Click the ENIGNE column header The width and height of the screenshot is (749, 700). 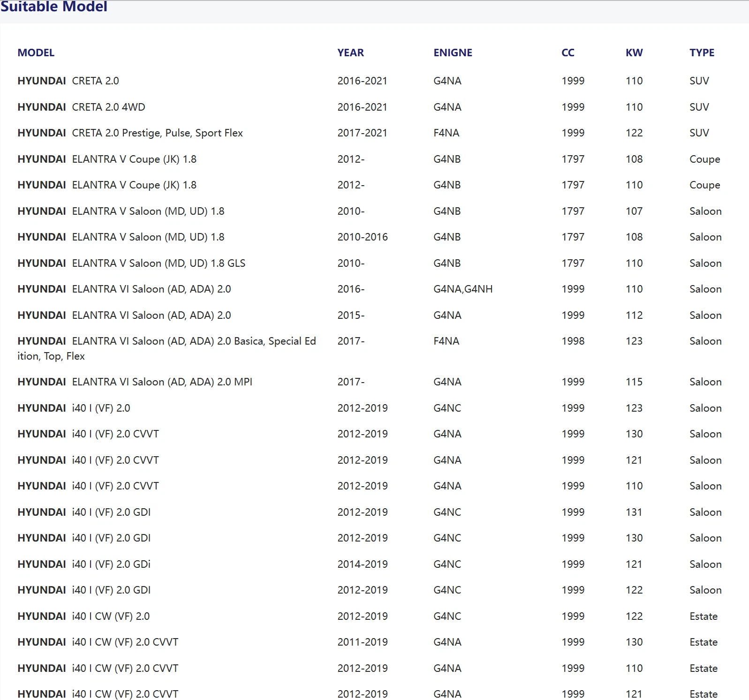(453, 53)
